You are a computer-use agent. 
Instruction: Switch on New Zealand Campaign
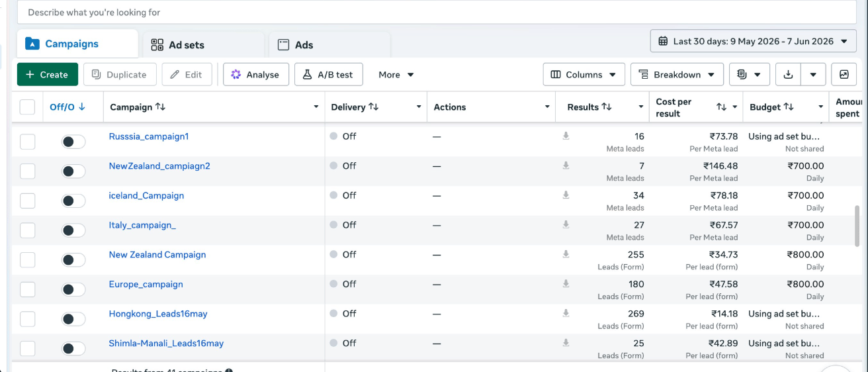click(73, 259)
